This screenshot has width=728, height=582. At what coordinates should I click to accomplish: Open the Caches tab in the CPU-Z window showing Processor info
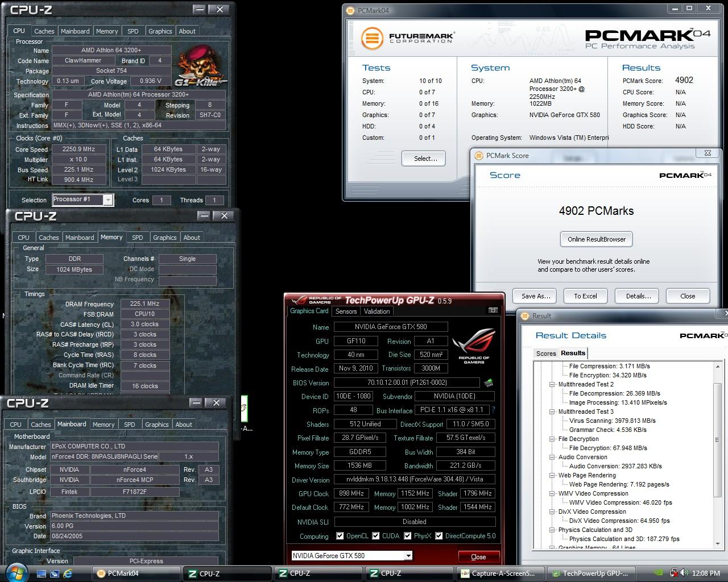pos(44,31)
